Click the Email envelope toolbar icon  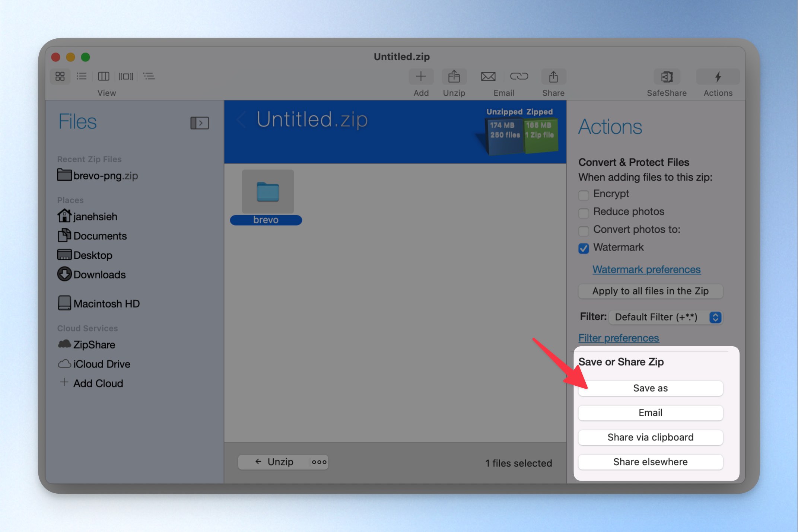tap(488, 77)
